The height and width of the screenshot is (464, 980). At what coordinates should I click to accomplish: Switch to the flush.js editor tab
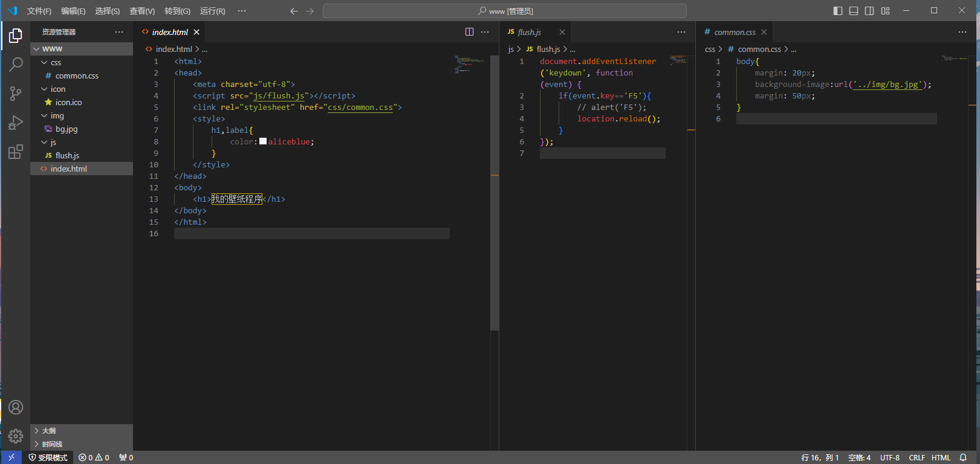tap(529, 32)
